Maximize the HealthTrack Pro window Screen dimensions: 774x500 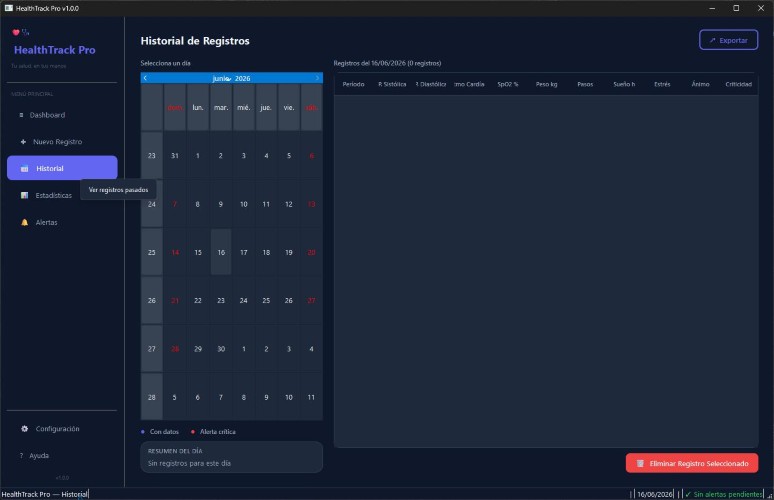tap(736, 8)
